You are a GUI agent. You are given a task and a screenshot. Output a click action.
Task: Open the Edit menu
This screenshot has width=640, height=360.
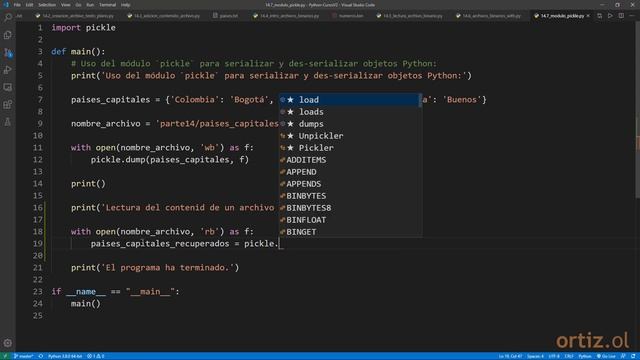(29, 5)
